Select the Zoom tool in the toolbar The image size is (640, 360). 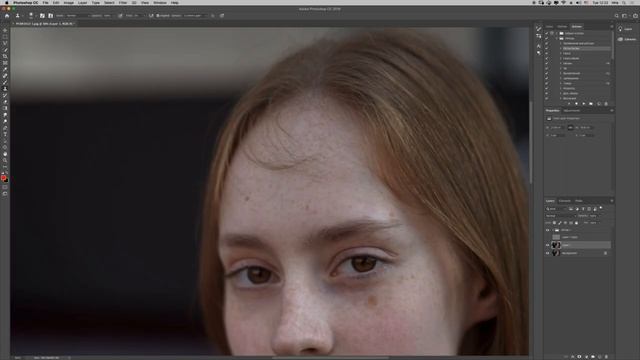[x=5, y=160]
